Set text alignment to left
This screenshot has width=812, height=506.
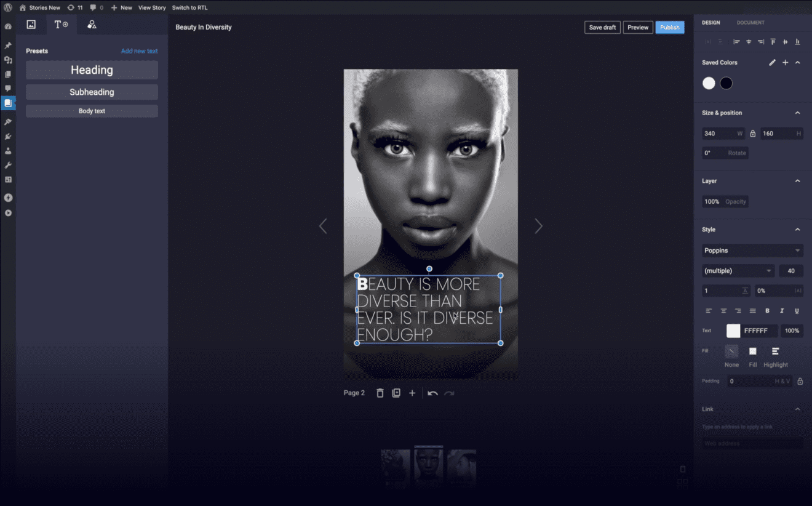(709, 311)
